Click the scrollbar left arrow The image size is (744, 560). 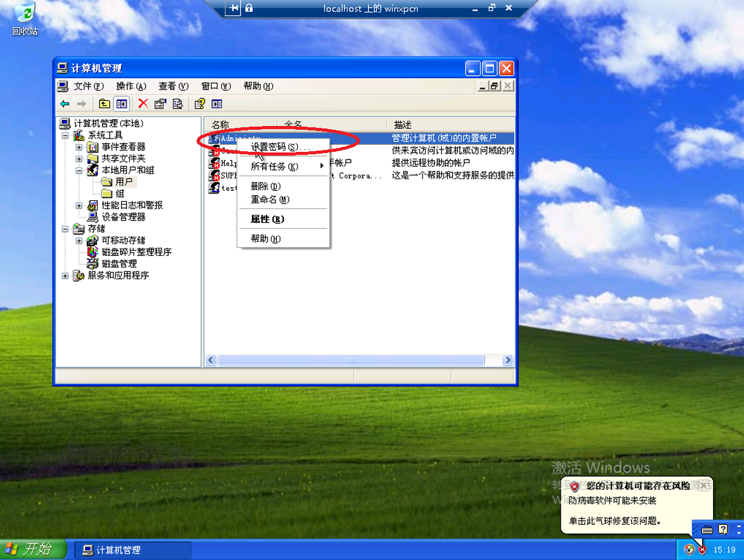(211, 360)
